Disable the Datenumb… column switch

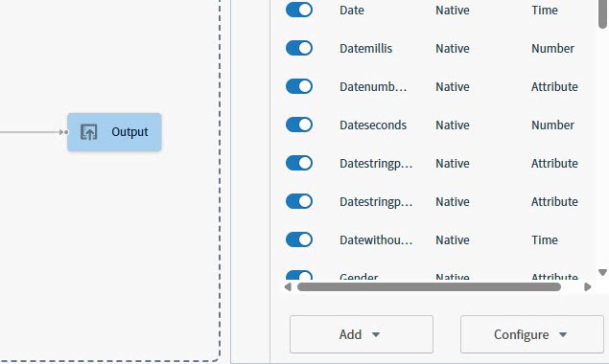pyautogui.click(x=299, y=86)
